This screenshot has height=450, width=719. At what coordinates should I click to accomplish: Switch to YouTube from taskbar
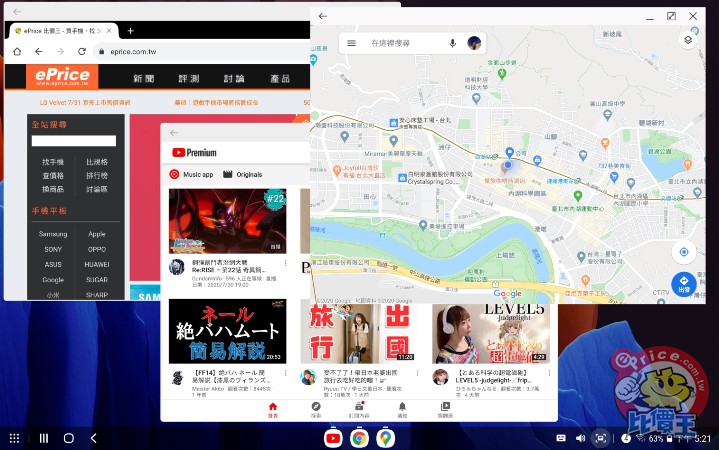click(333, 438)
